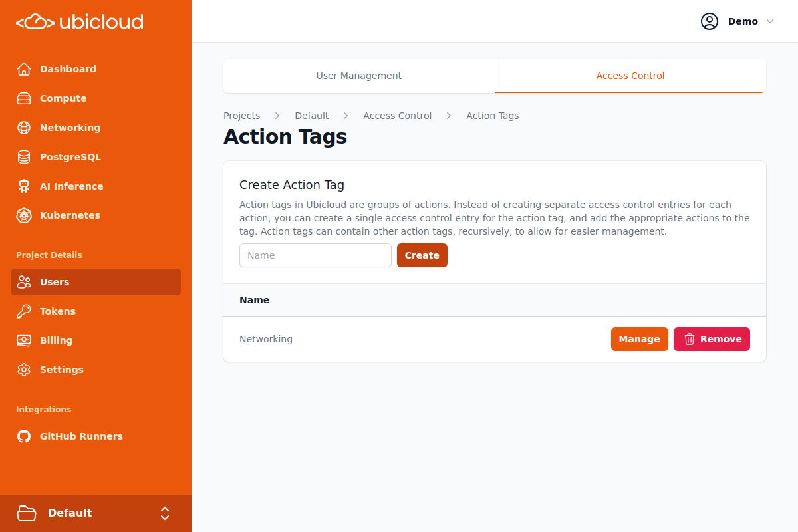This screenshot has width=798, height=532.
Task: Click the Compute server icon
Action: pos(24,98)
